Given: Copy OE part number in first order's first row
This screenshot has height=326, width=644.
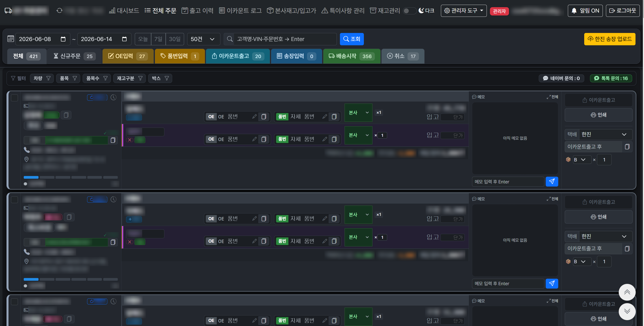Looking at the screenshot, I should click(x=264, y=117).
